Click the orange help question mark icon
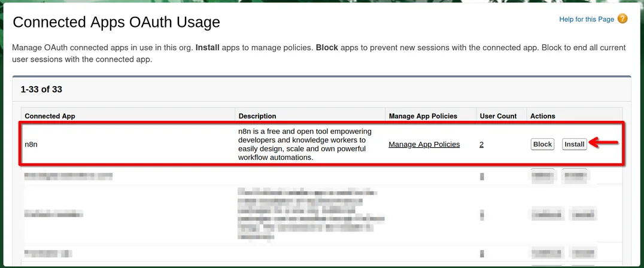Image resolution: width=644 pixels, height=268 pixels. tap(622, 19)
